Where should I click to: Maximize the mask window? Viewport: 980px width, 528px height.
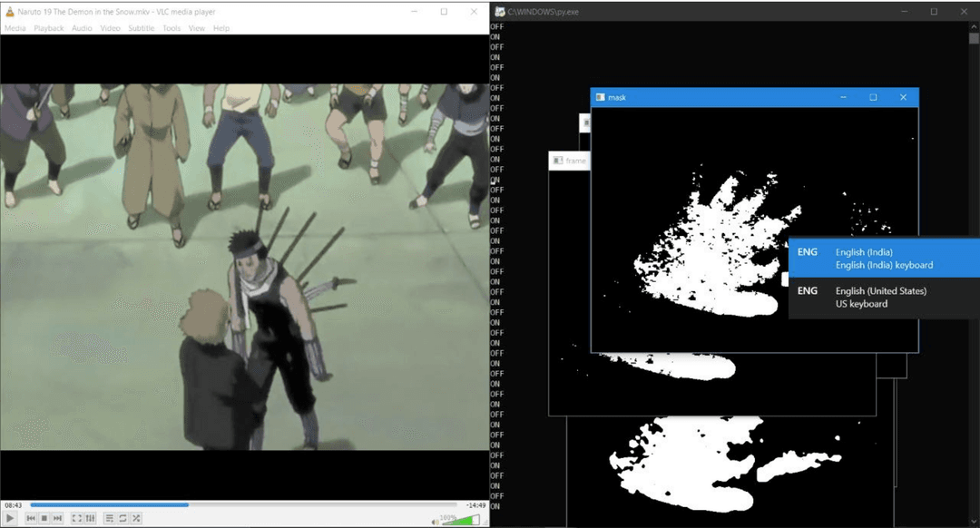click(x=873, y=97)
